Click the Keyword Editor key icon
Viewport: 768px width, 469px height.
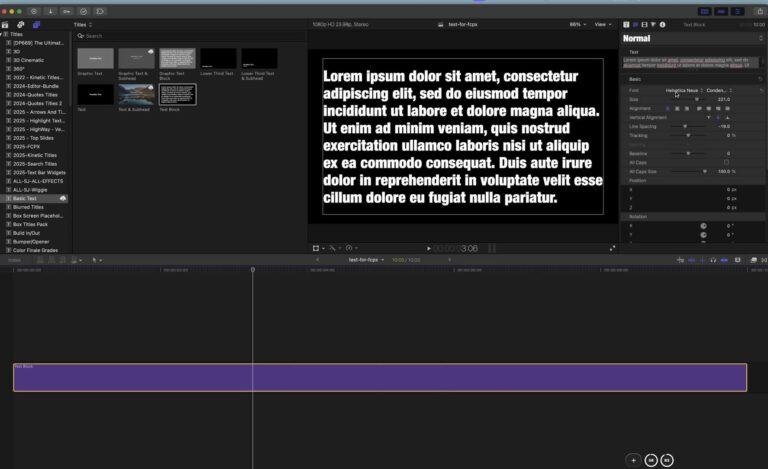67,11
